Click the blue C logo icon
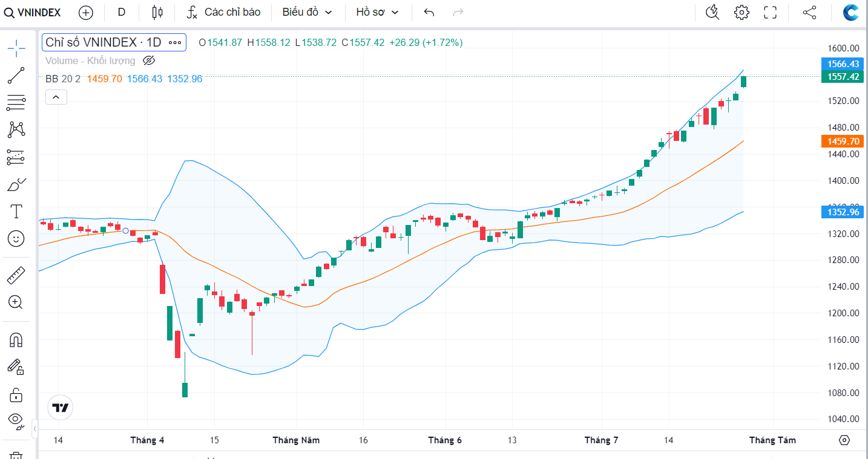868x459 pixels. pos(852,12)
